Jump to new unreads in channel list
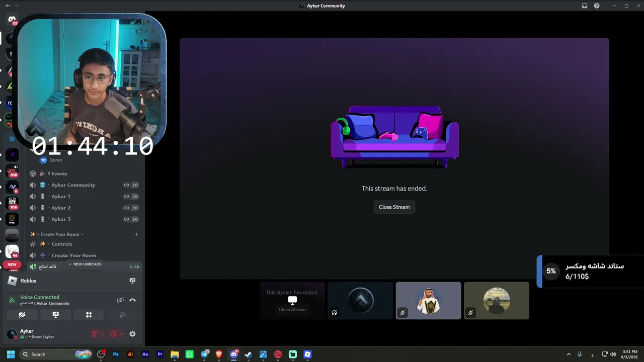Image resolution: width=644 pixels, height=362 pixels. [x=85, y=264]
